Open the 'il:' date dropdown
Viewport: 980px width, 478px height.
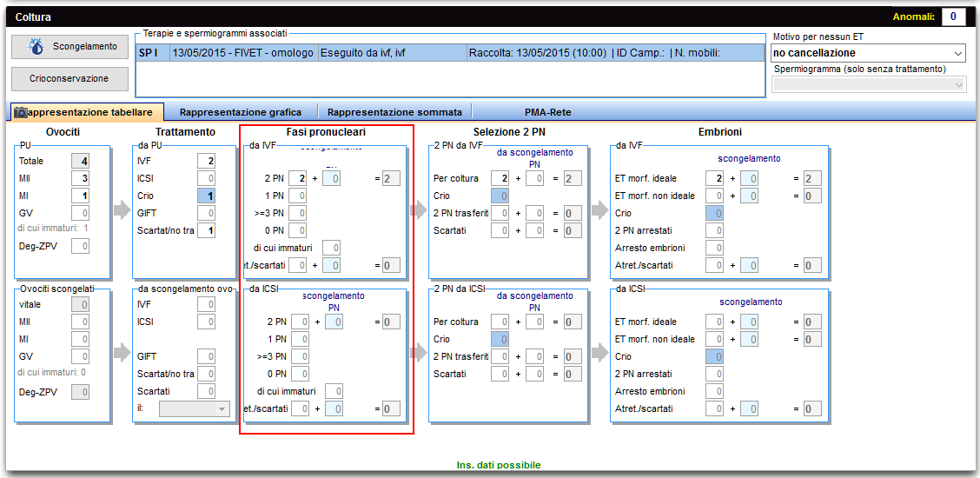(195, 409)
